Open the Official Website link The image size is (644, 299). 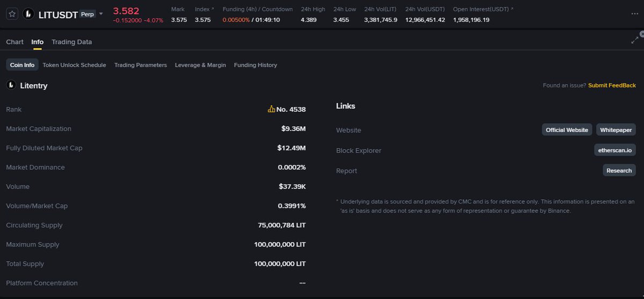pos(567,130)
